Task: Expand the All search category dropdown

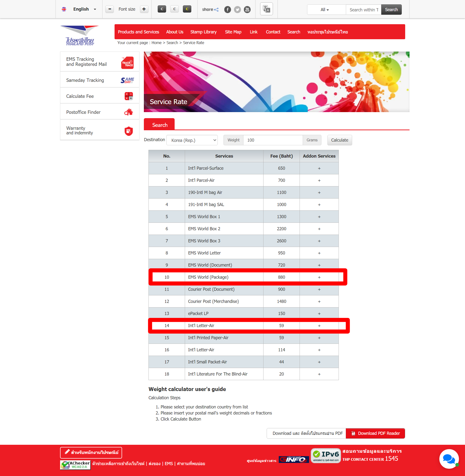Action: point(325,10)
